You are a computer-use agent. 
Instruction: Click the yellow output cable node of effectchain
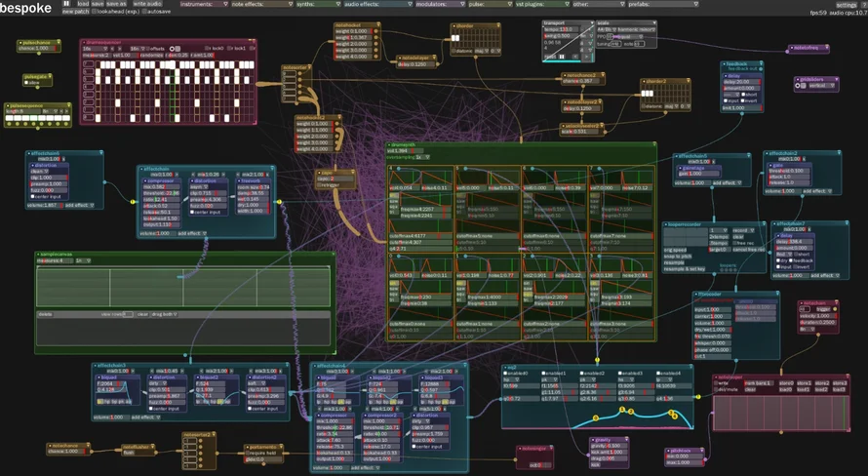280,201
